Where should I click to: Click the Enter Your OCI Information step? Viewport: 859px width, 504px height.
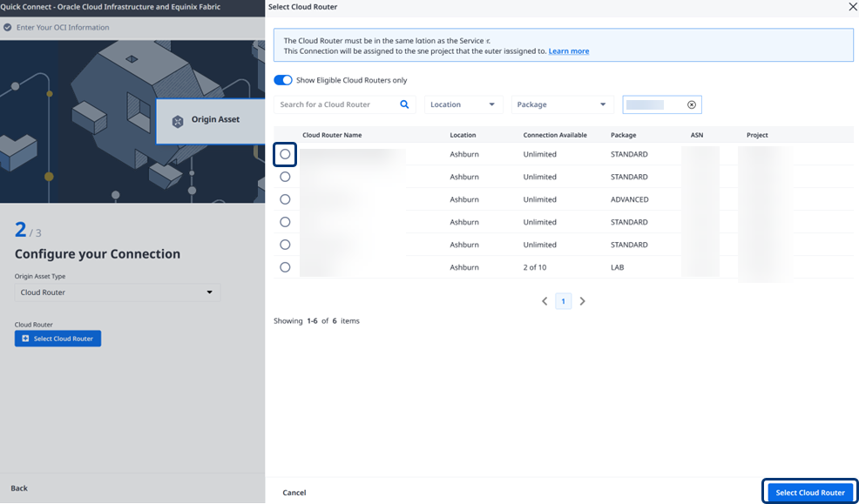pos(63,27)
